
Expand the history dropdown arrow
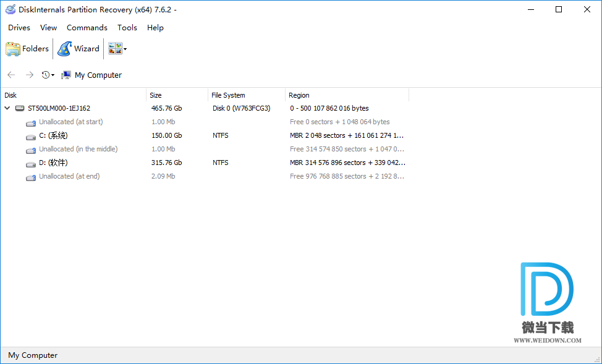click(53, 75)
